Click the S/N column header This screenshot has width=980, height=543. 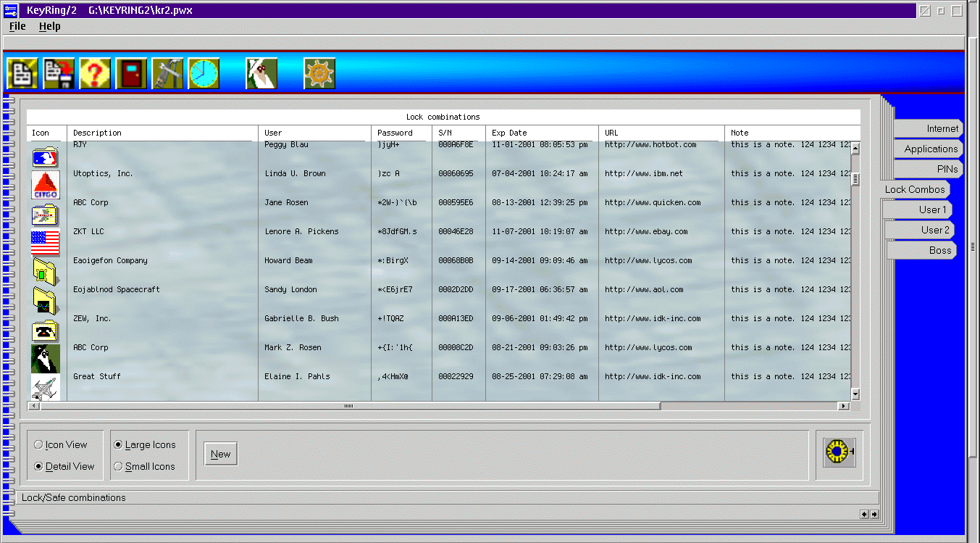click(x=458, y=133)
